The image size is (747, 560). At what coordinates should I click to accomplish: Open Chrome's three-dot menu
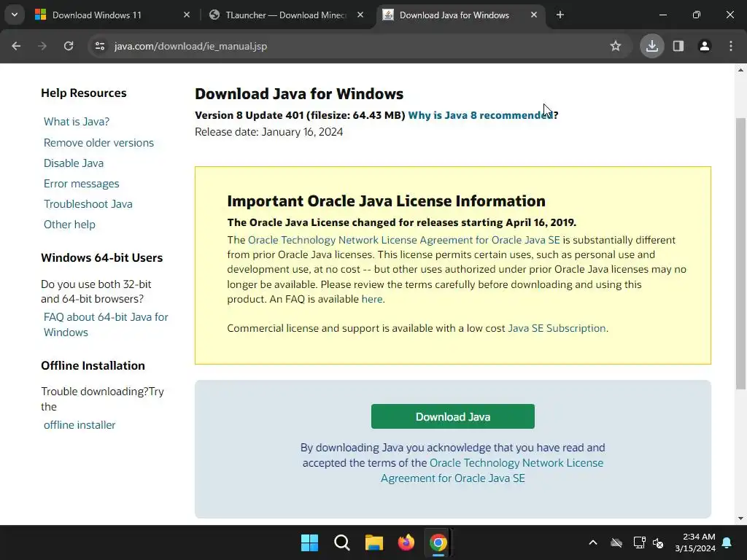(731, 46)
